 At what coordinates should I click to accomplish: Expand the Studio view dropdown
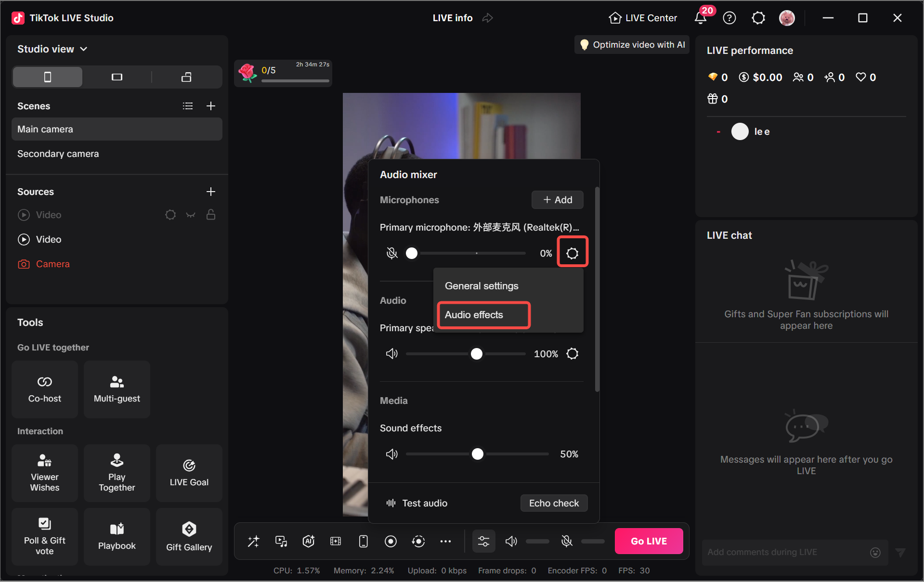click(x=84, y=49)
